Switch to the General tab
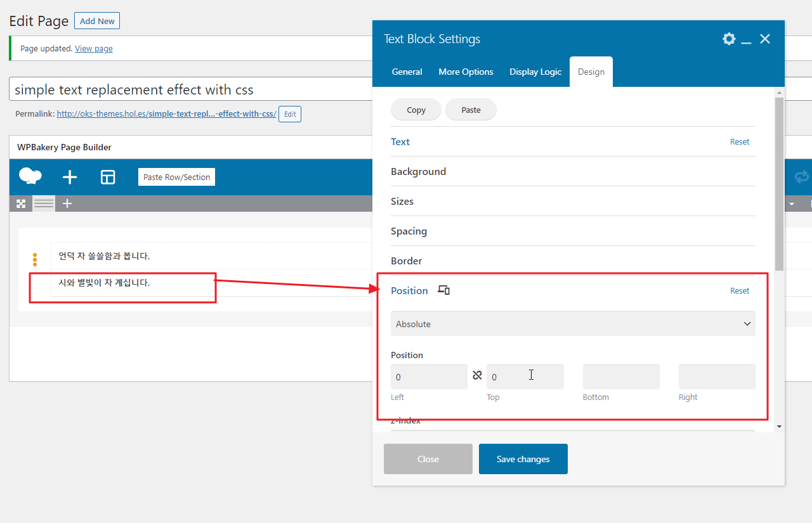This screenshot has width=812, height=523. click(x=407, y=72)
